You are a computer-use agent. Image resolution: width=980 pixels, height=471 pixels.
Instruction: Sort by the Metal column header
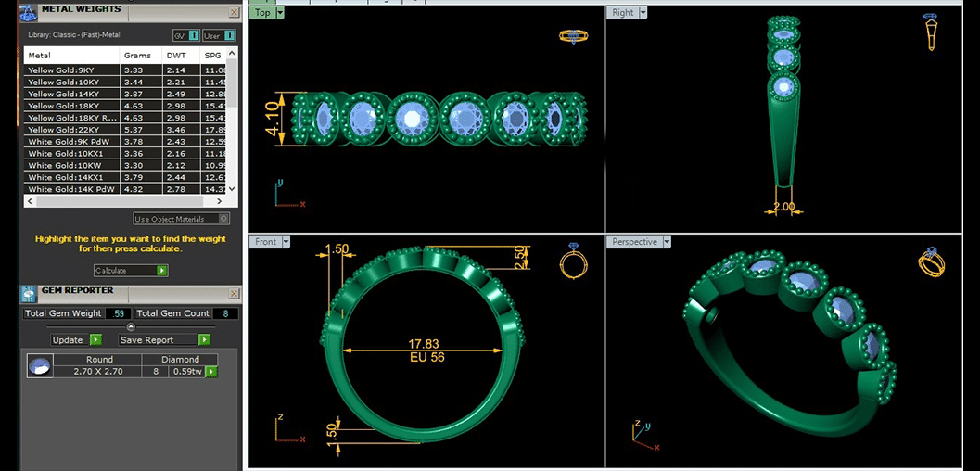(x=72, y=56)
